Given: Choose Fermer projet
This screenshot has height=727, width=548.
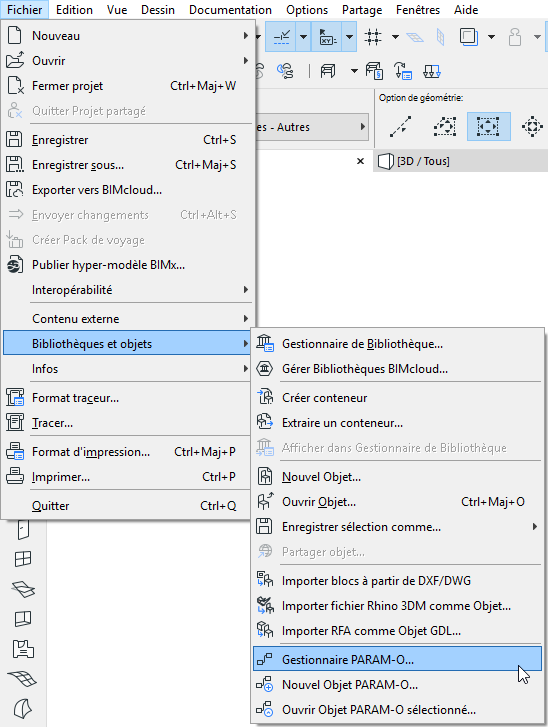Looking at the screenshot, I should pyautogui.click(x=128, y=86).
